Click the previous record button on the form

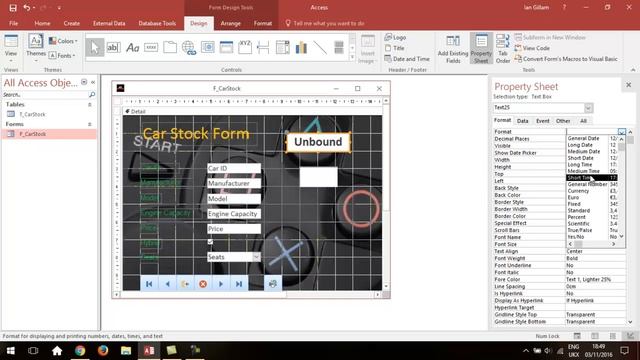coord(167,284)
